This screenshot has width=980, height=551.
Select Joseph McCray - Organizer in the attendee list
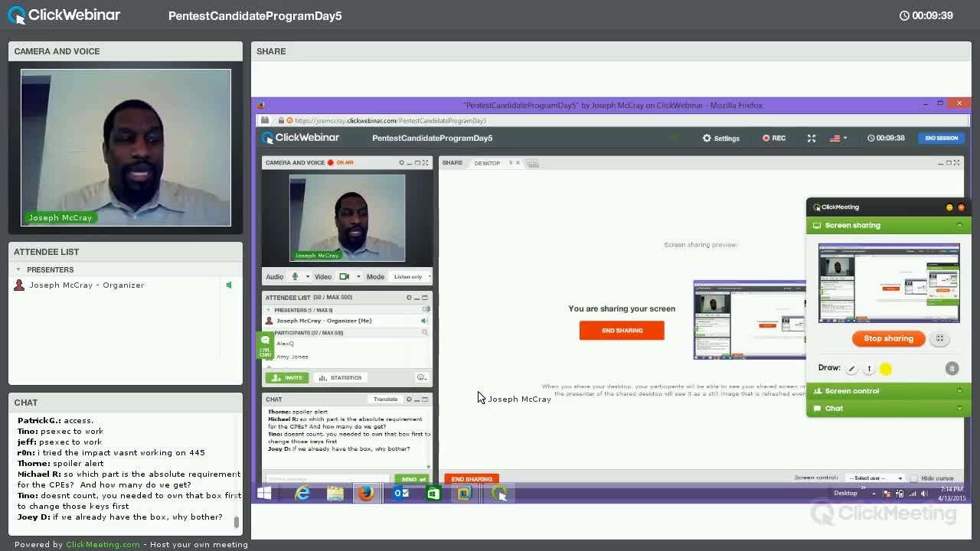point(87,285)
